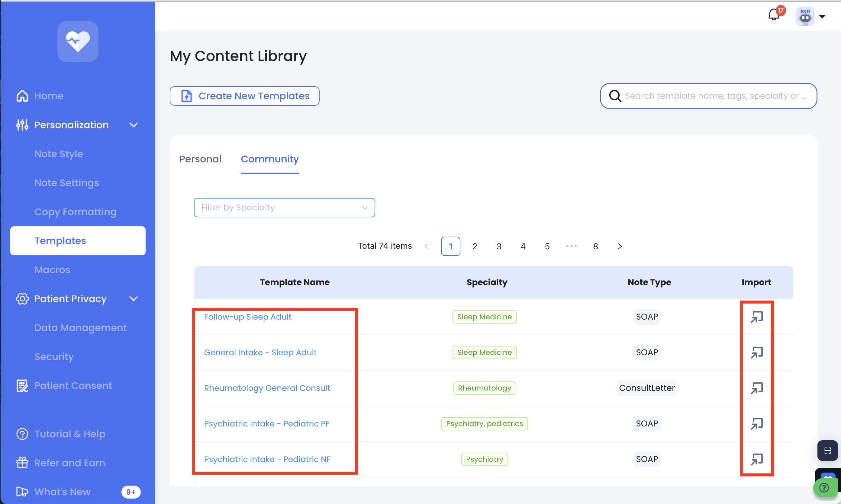Viewport: 841px width, 504px height.
Task: Go to page 2 of results
Action: [475, 246]
